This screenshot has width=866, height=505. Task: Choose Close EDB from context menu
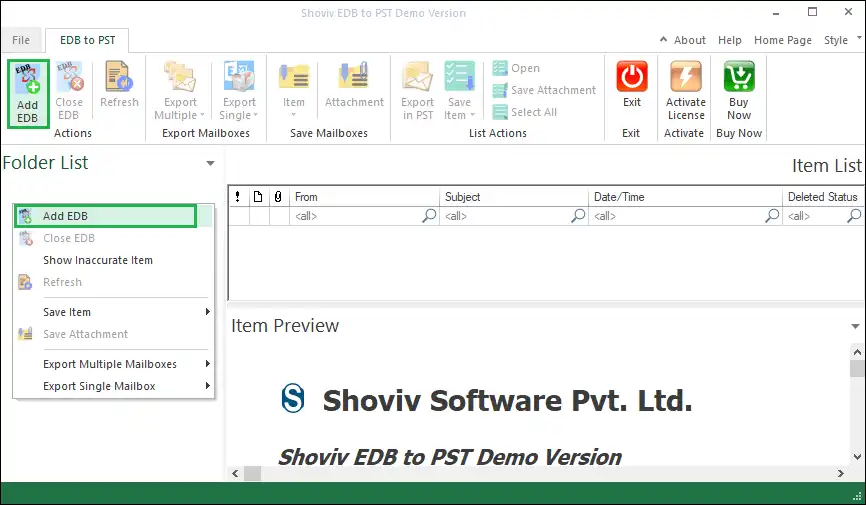[x=113, y=238]
